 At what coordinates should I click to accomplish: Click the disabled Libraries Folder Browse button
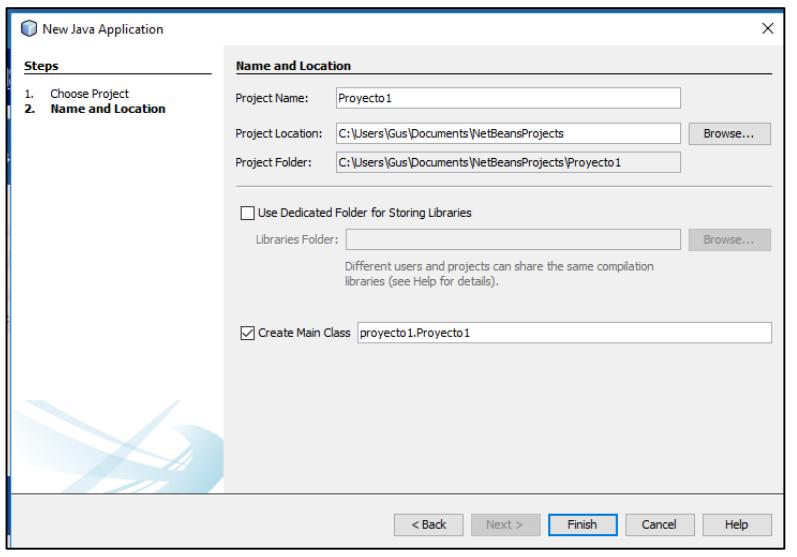[x=729, y=239]
